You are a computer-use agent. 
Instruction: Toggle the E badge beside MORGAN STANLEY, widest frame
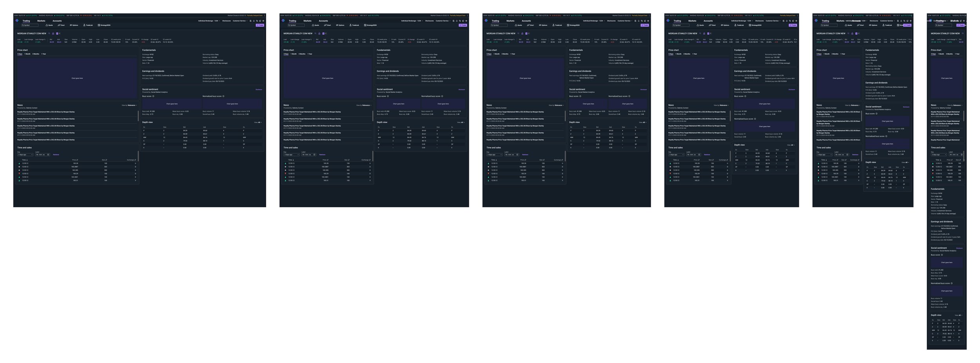[57, 34]
